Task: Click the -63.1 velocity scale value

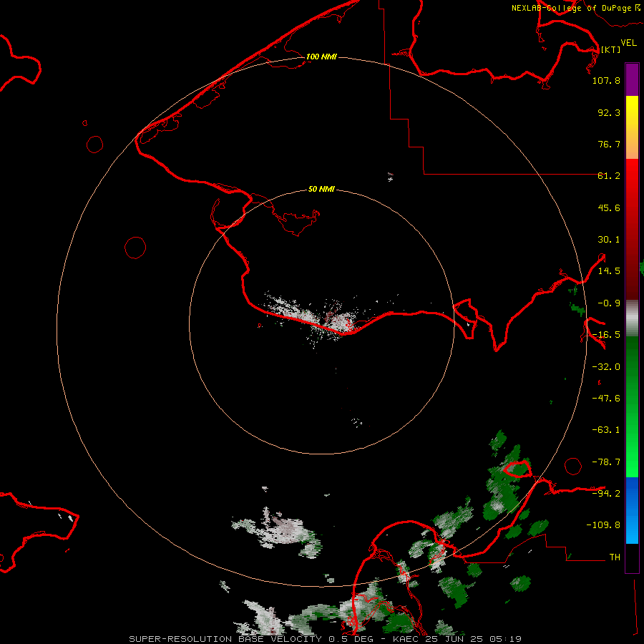Action: coord(606,430)
